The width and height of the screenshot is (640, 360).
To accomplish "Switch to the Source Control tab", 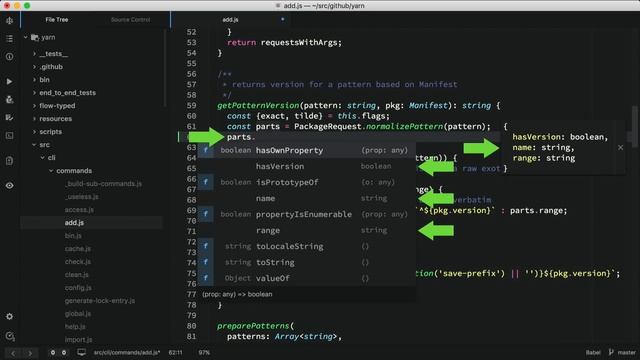I will tap(131, 20).
